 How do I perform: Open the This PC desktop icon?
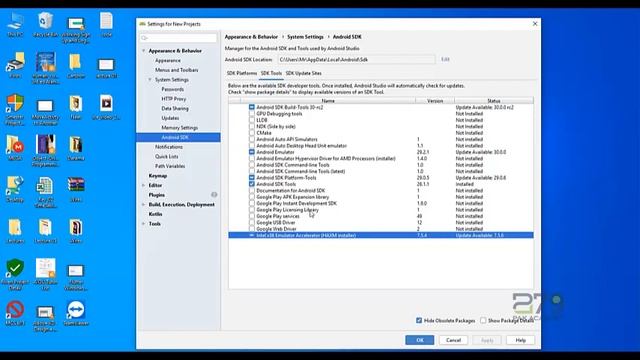(x=15, y=22)
